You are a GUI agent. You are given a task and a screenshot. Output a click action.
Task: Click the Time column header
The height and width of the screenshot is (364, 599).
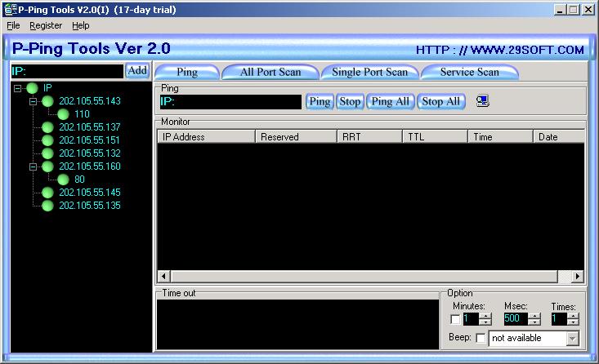pos(500,136)
